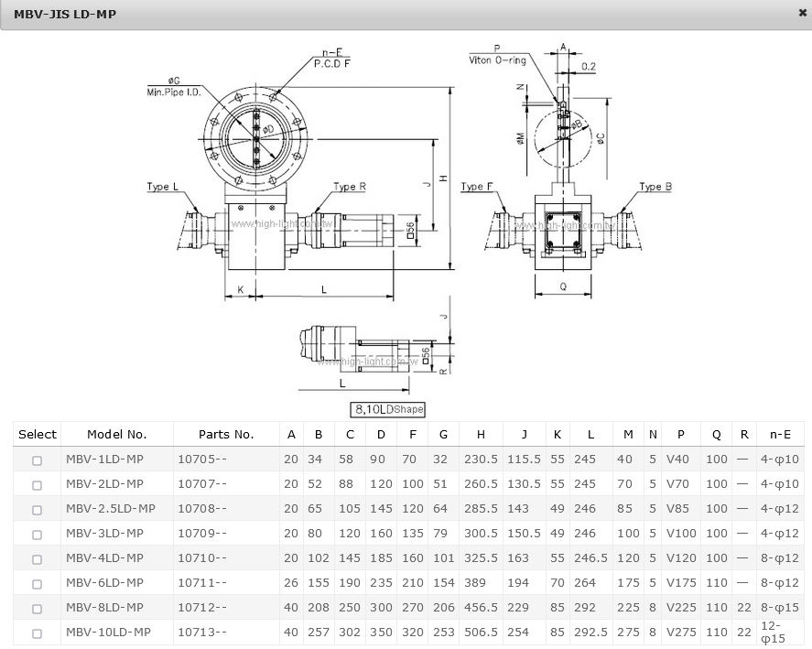Select the MBV-10LD-MP checkbox
812x649 pixels.
(38, 633)
